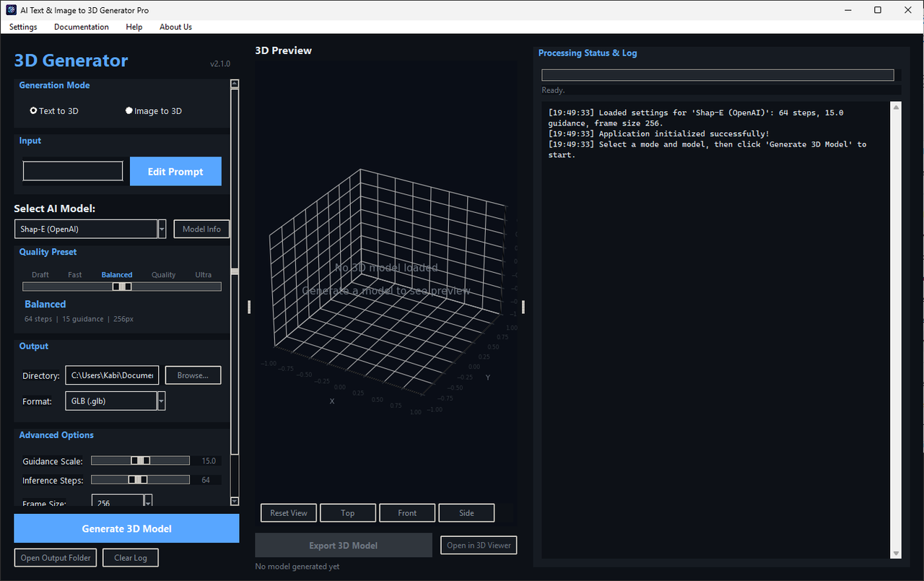This screenshot has height=581, width=924.
Task: Open the Documentation menu
Action: [82, 27]
